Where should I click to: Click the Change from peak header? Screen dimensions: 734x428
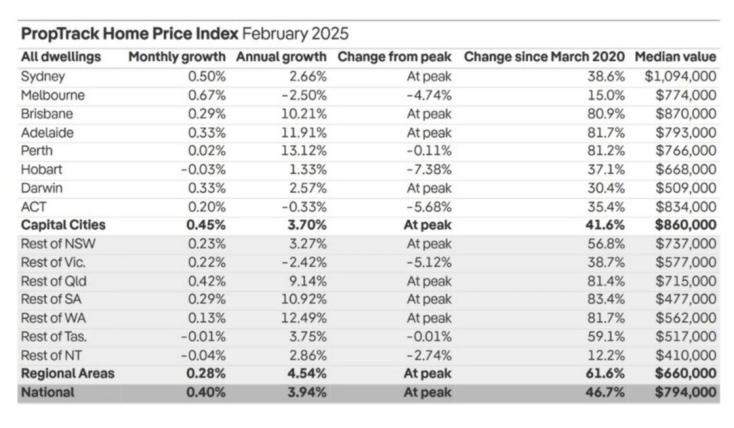click(x=395, y=57)
